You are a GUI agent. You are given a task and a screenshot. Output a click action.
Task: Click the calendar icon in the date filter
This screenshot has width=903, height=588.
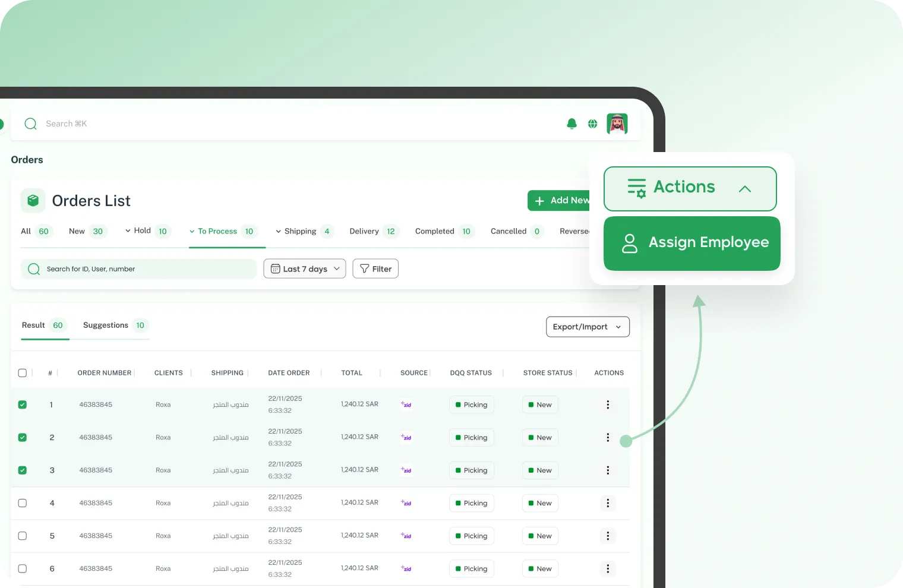click(275, 268)
